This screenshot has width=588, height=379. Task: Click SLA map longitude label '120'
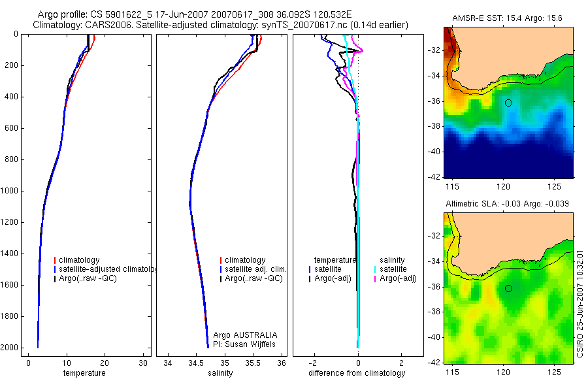[x=503, y=372]
